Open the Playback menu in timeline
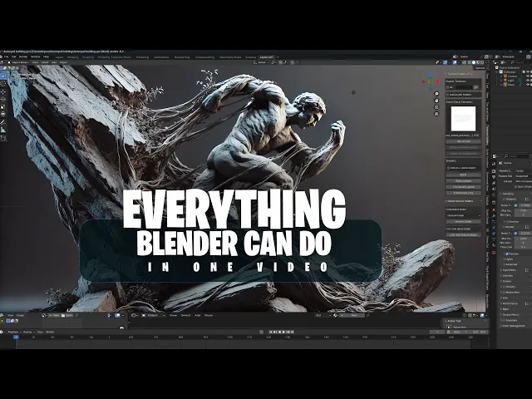 tap(13, 332)
